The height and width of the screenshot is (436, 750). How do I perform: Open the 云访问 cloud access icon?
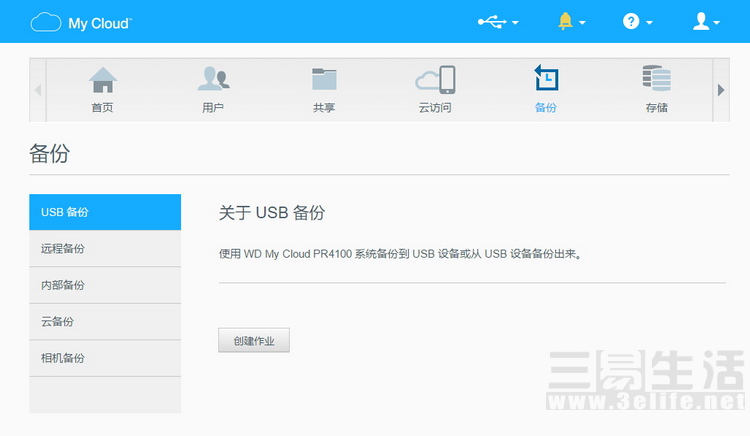[435, 79]
